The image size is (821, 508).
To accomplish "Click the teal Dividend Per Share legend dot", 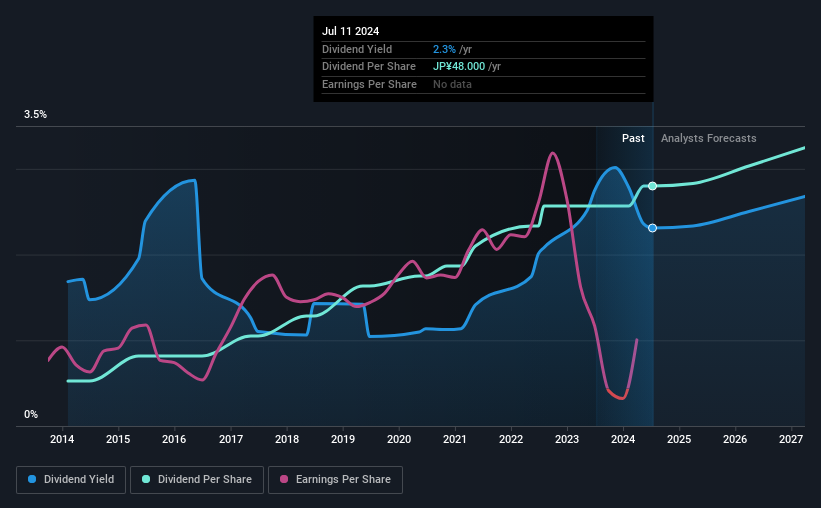I will (146, 479).
